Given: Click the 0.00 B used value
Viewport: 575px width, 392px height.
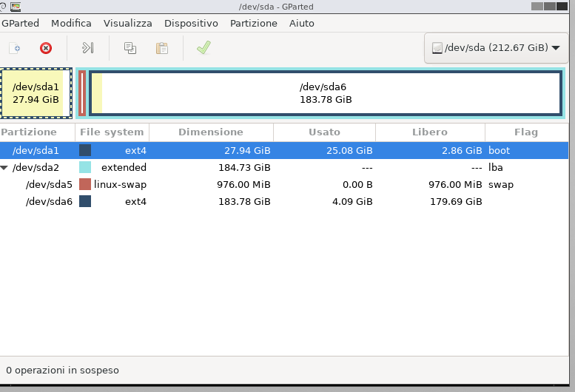Looking at the screenshot, I should (357, 184).
